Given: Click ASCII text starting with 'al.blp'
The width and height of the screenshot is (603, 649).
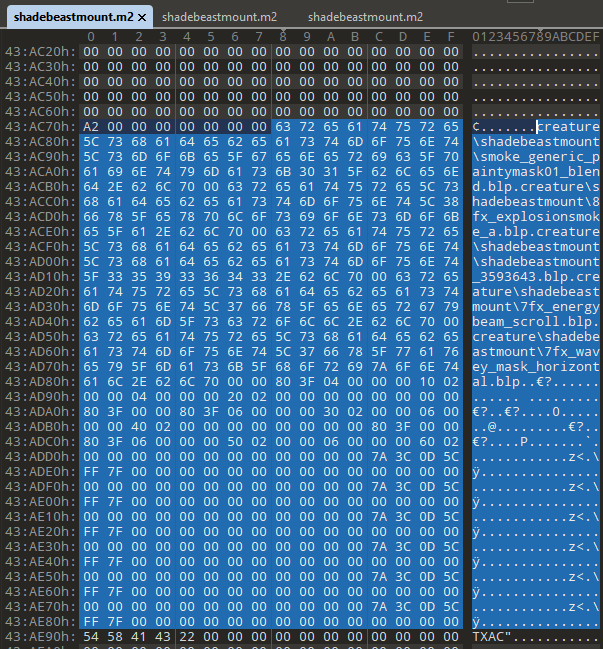Looking at the screenshot, I should (536, 382).
